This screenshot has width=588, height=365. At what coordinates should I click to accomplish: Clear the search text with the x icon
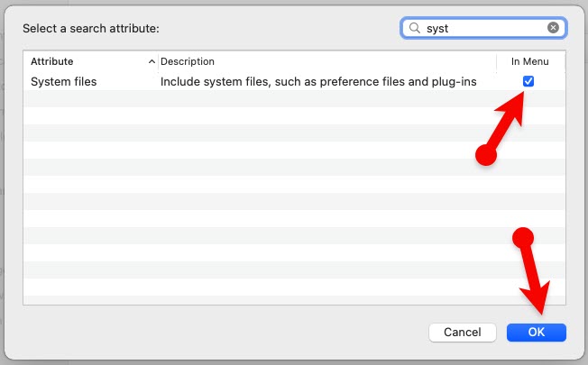(x=553, y=28)
